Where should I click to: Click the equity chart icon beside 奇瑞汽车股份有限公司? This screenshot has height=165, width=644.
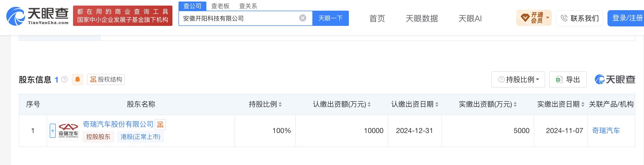[160, 124]
